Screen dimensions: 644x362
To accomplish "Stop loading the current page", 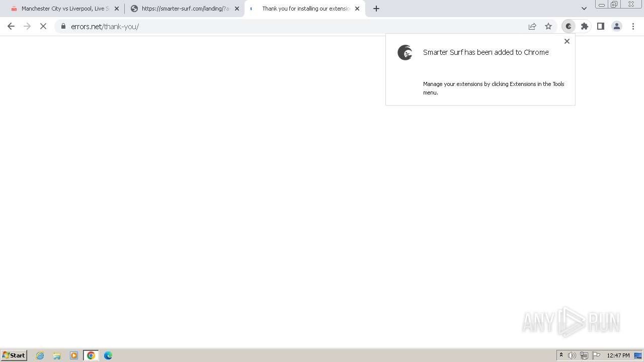I will tap(43, 26).
